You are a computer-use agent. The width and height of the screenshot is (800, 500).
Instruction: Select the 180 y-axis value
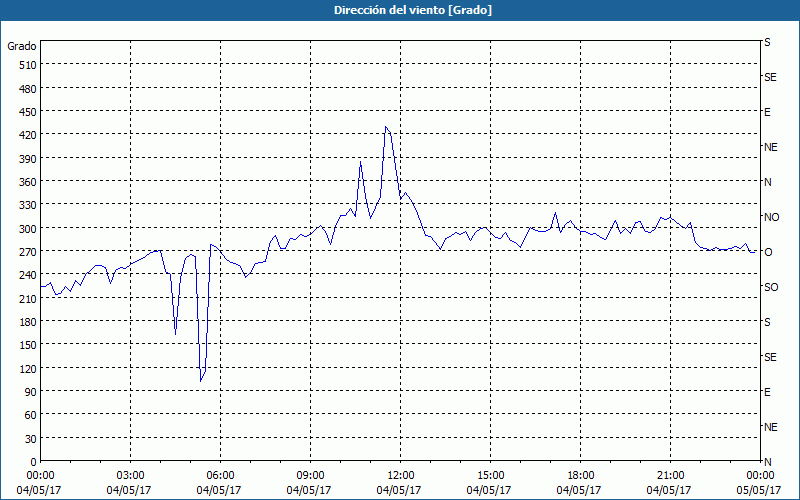(x=28, y=322)
